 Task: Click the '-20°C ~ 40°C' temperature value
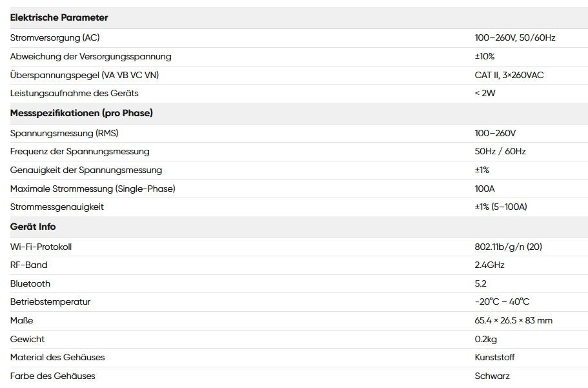tap(502, 302)
